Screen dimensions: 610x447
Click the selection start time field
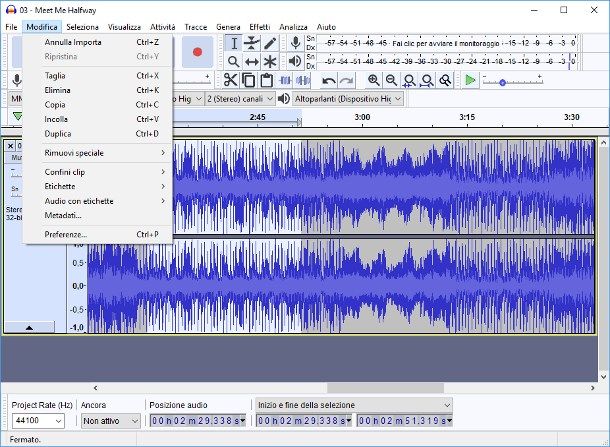pyautogui.click(x=304, y=421)
